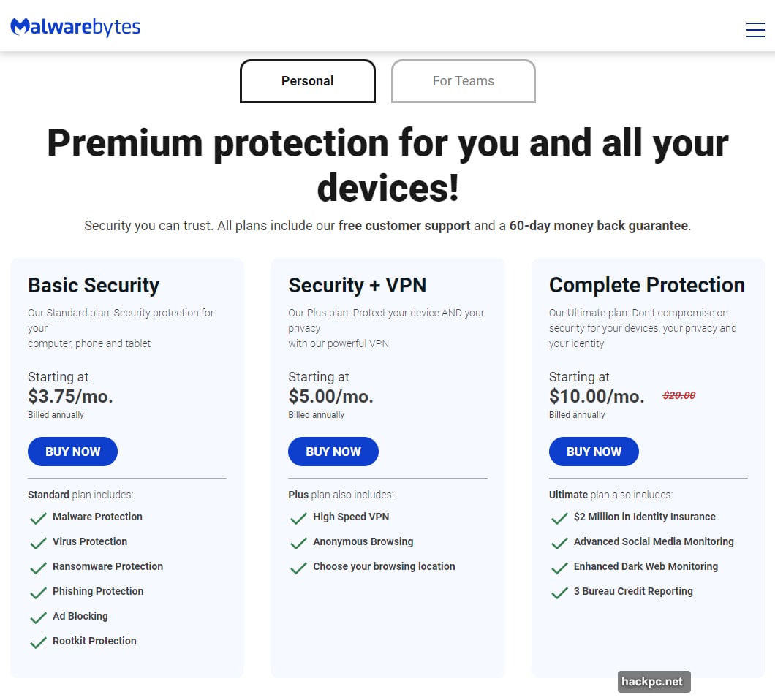Click the checkmark beside Rootkit Protection
The width and height of the screenshot is (775, 700).
click(x=38, y=641)
